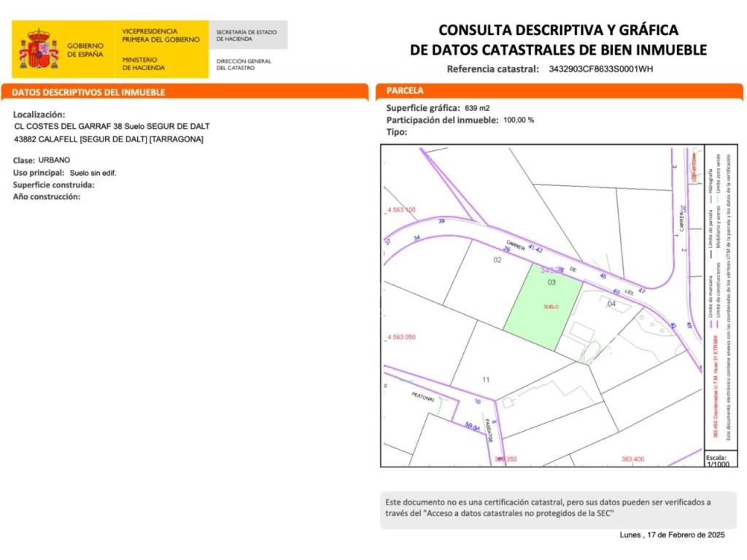Click the GOBIERNO DE ESPAÑA logo text

[85, 50]
